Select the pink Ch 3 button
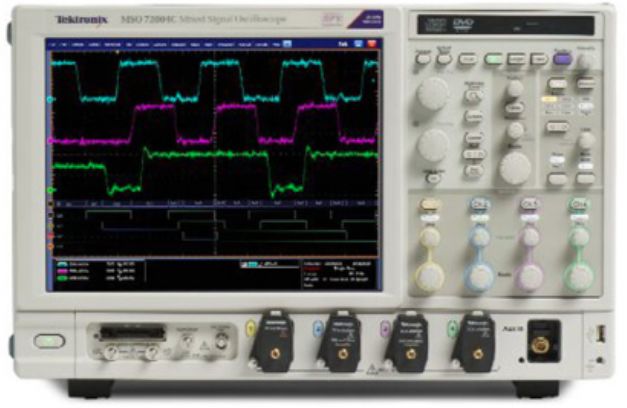 pyautogui.click(x=529, y=205)
